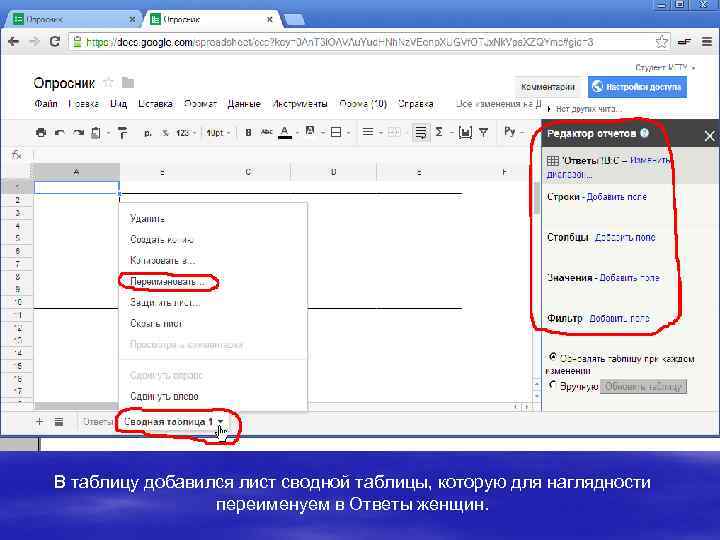Choose Защитить лист… in the context menu
The height and width of the screenshot is (540, 720).
(x=165, y=303)
